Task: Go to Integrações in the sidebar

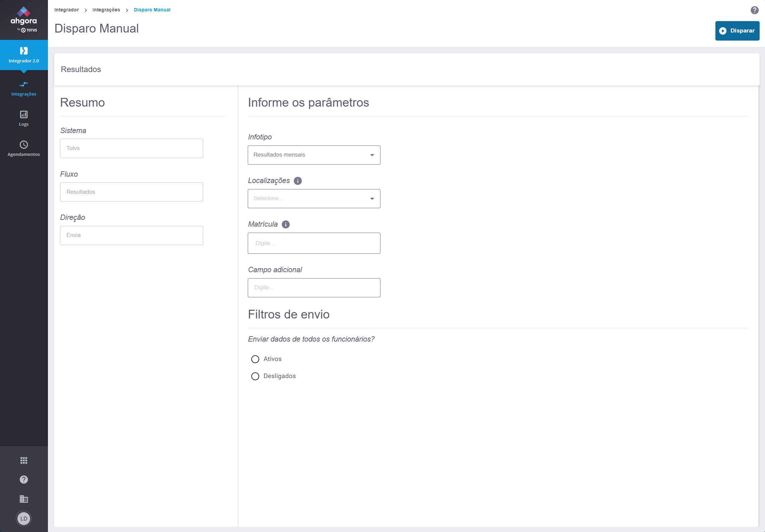Action: (23, 88)
